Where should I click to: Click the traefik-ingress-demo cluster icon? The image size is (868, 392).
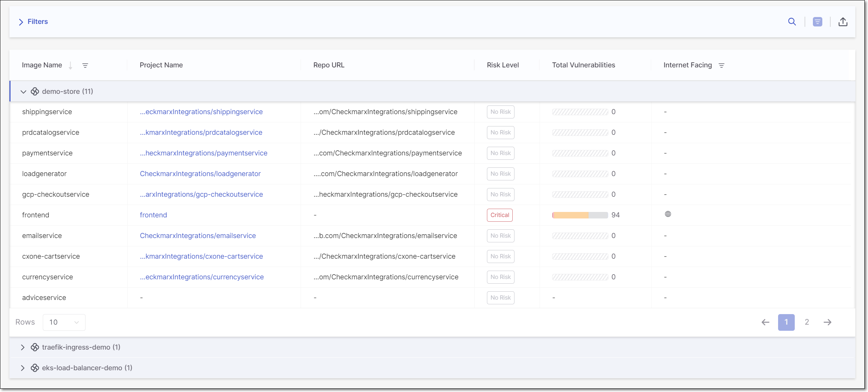click(x=35, y=347)
